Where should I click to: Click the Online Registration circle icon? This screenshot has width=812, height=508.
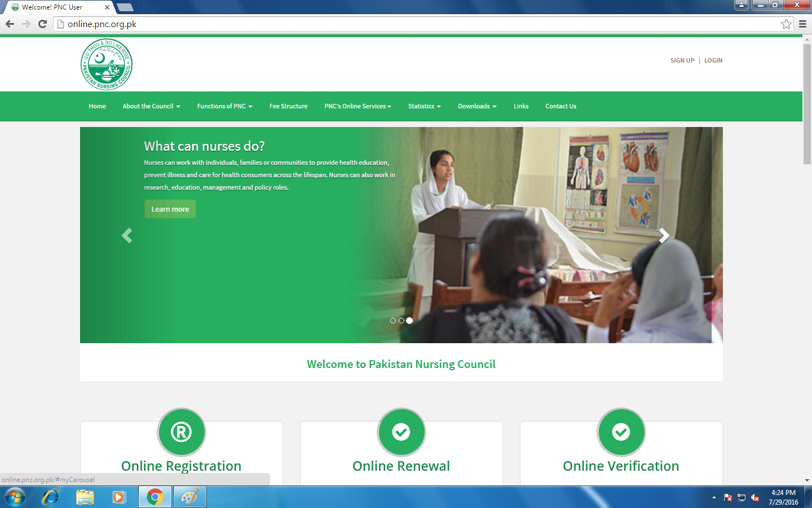pyautogui.click(x=182, y=432)
